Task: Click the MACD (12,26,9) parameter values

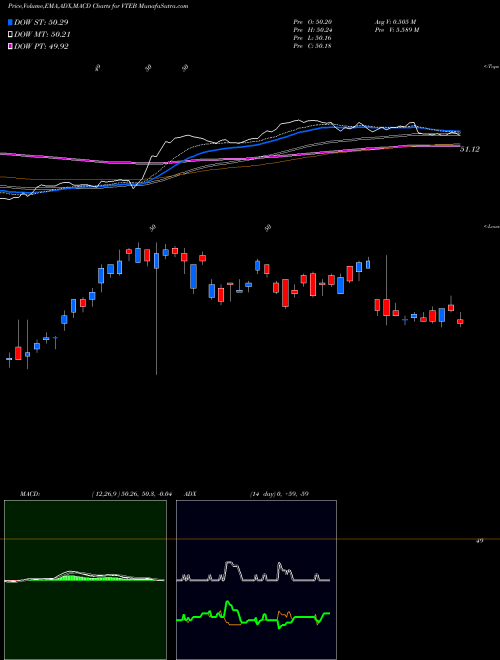Action: (132, 494)
